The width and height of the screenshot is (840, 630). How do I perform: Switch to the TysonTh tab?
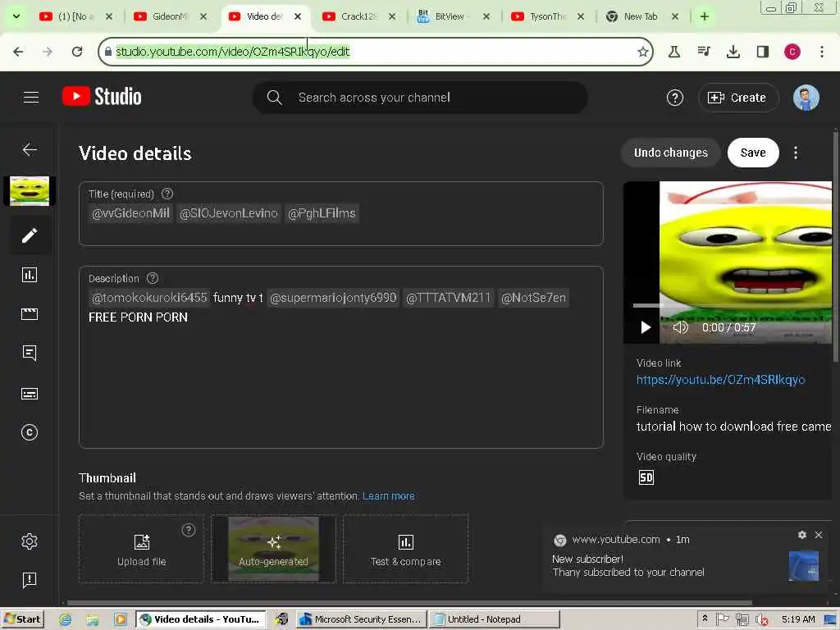pyautogui.click(x=547, y=16)
